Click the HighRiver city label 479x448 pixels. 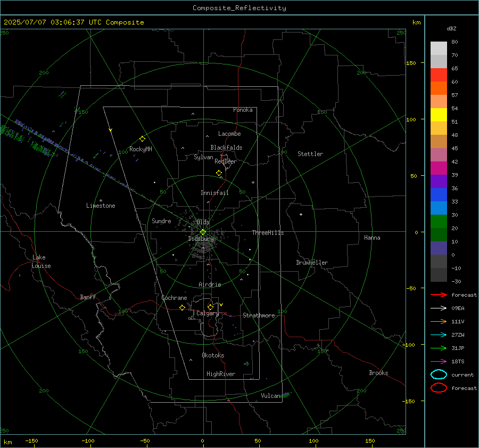tap(221, 374)
